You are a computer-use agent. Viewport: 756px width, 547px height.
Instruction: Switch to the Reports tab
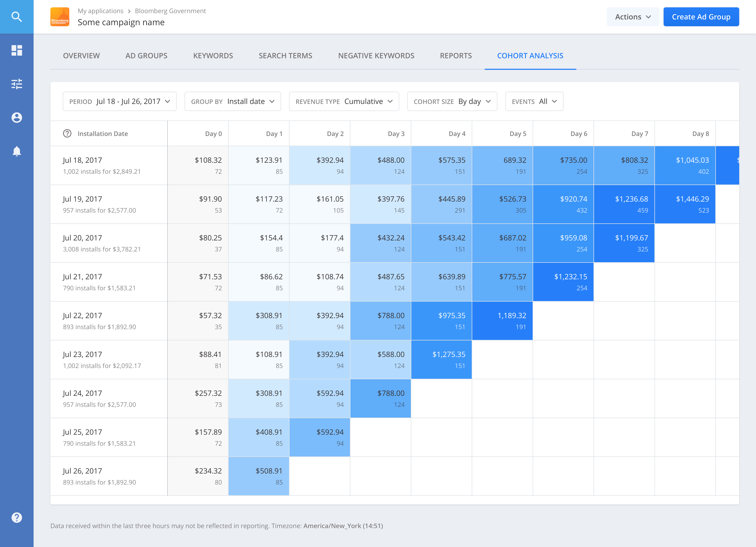456,56
